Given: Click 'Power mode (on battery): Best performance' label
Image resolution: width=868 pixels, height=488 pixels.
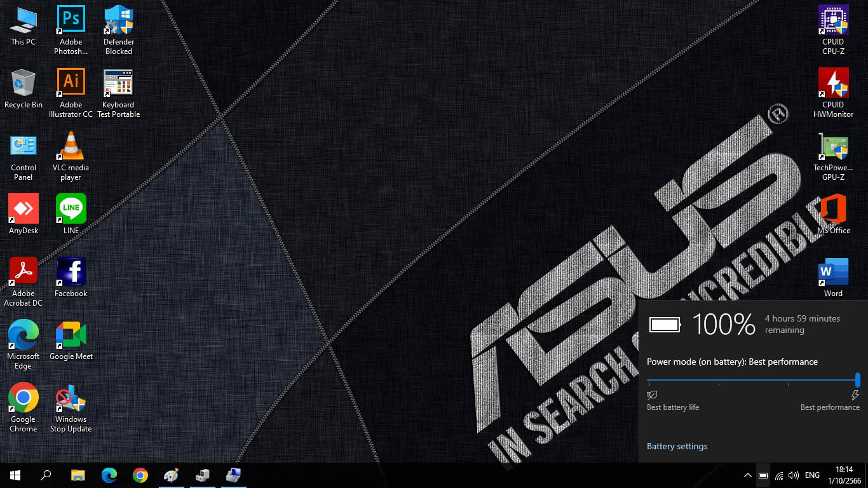Looking at the screenshot, I should click(732, 362).
